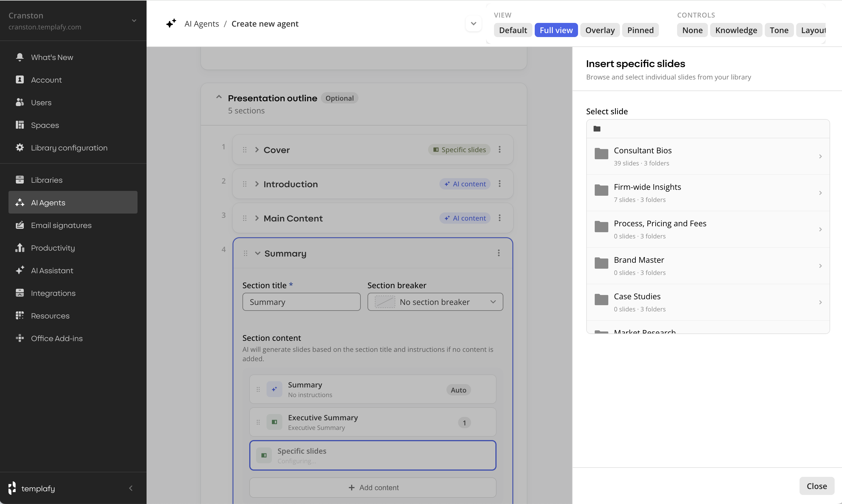Image resolution: width=842 pixels, height=504 pixels.
Task: Open the Firm-wide Insights folder
Action: [708, 193]
